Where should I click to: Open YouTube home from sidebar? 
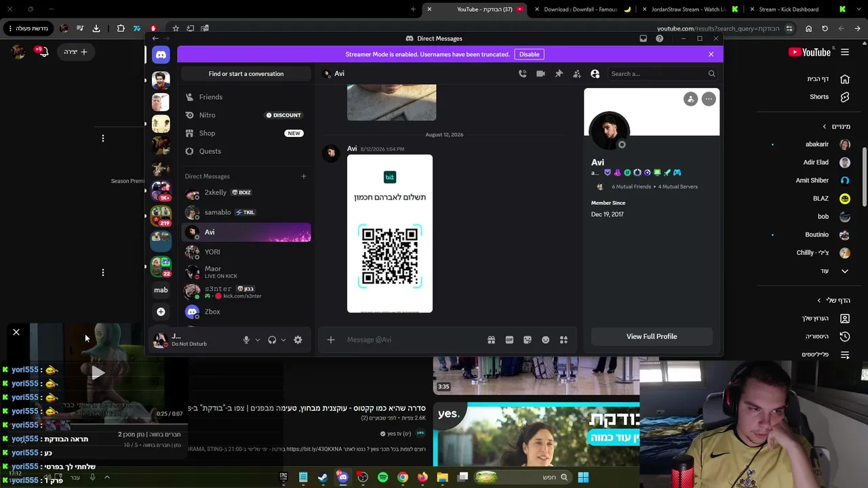point(828,79)
